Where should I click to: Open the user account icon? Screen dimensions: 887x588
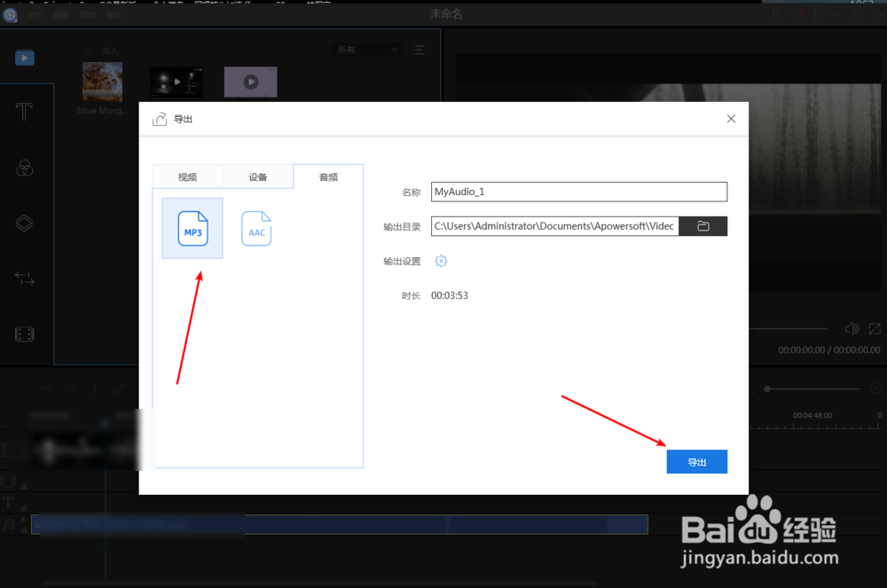pyautogui.click(x=775, y=15)
